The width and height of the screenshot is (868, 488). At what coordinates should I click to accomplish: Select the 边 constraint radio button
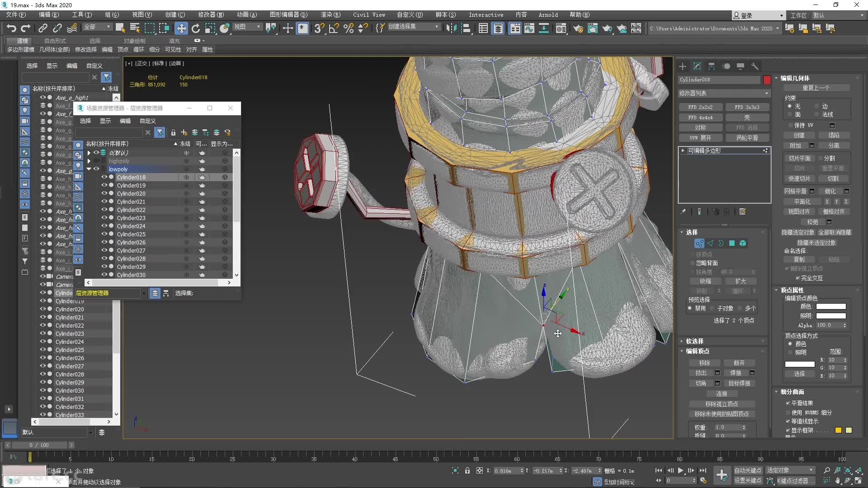[817, 107]
